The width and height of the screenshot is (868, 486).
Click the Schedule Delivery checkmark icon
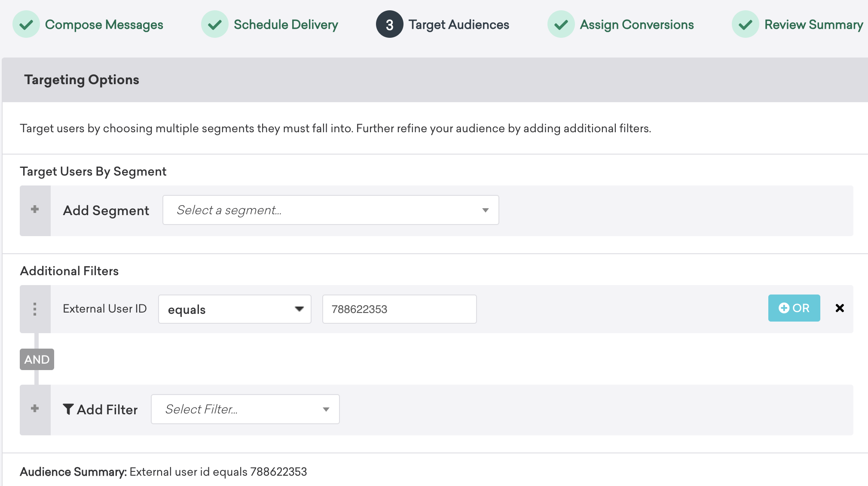point(214,24)
